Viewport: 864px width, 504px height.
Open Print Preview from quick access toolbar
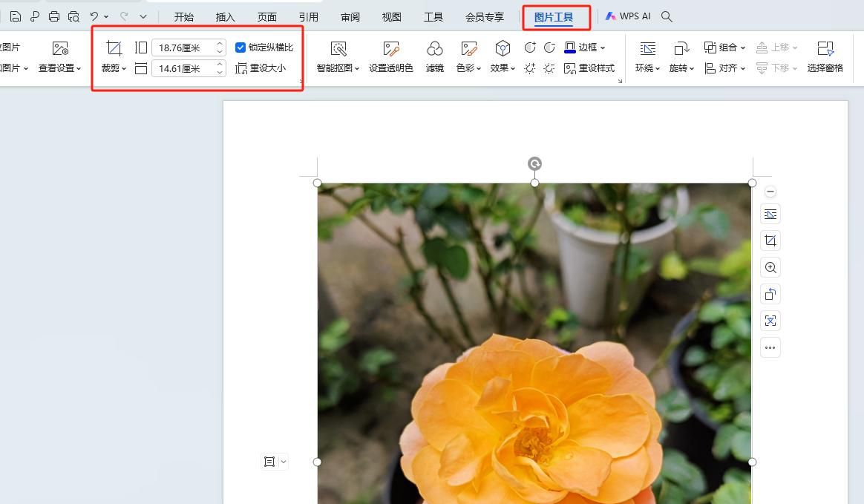click(x=73, y=16)
